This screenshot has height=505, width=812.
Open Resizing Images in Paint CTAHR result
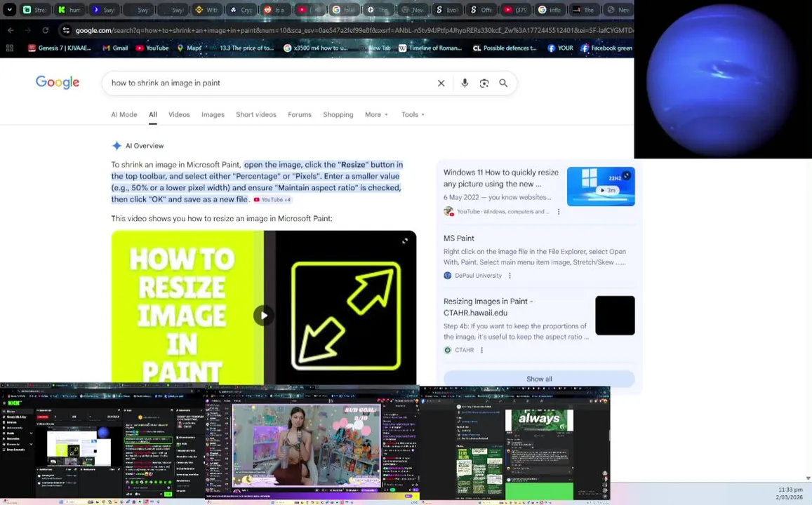488,307
